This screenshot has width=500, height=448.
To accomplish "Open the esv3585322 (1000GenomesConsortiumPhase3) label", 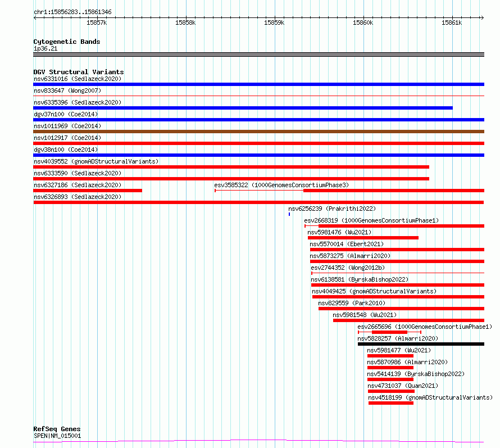I will 281,185.
